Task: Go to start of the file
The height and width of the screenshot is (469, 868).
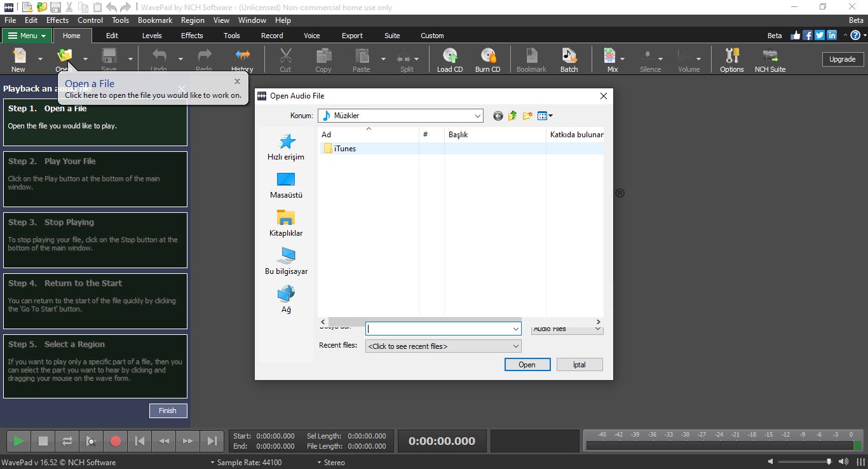Action: (x=140, y=440)
